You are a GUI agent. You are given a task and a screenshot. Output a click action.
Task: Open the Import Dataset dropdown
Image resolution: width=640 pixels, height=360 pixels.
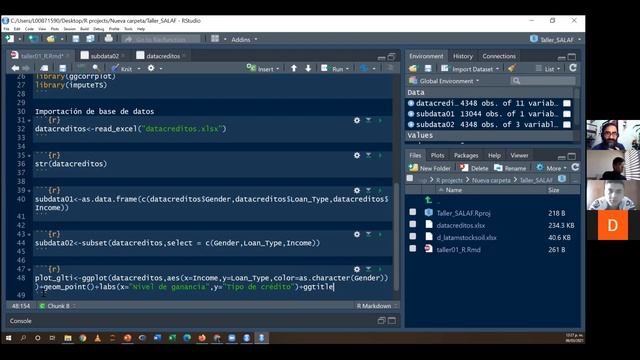(x=470, y=69)
